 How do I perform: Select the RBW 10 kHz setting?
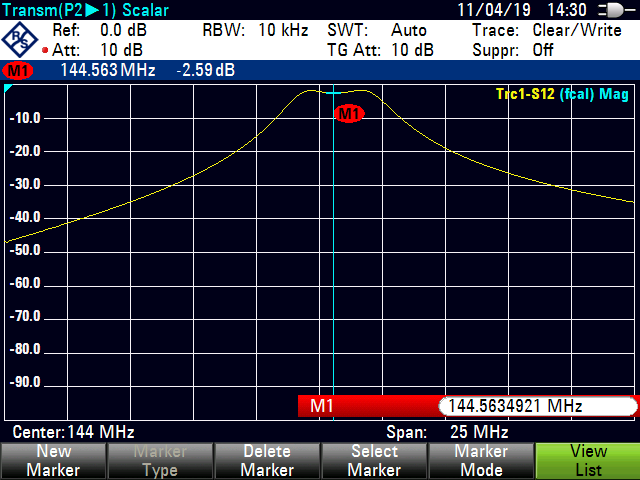coord(255,30)
